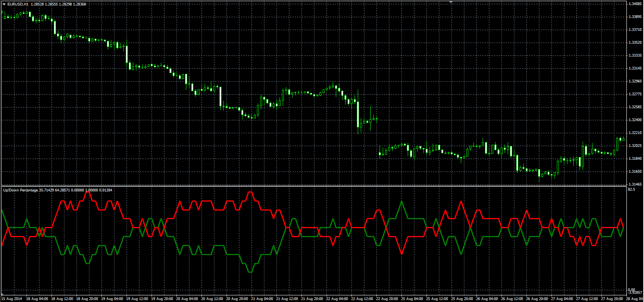Click price level 1.32960 on scale
Screen dimensions: 644x302
(x=635, y=81)
